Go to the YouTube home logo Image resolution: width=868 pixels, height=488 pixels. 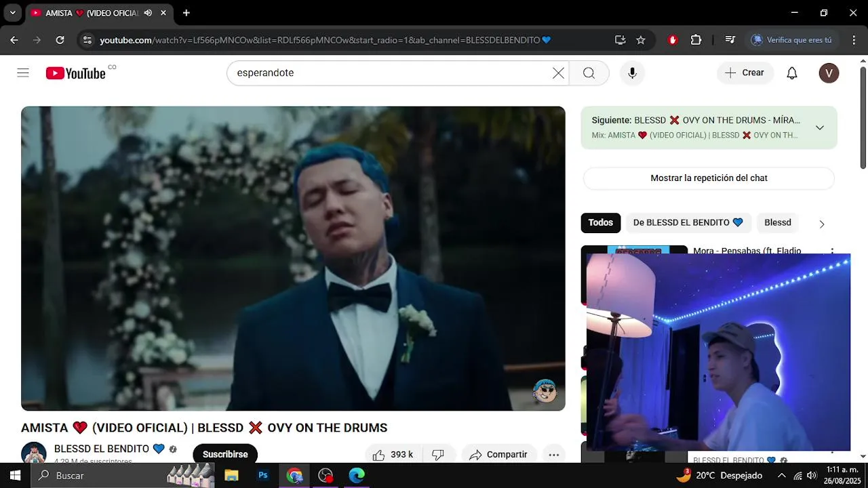76,73
